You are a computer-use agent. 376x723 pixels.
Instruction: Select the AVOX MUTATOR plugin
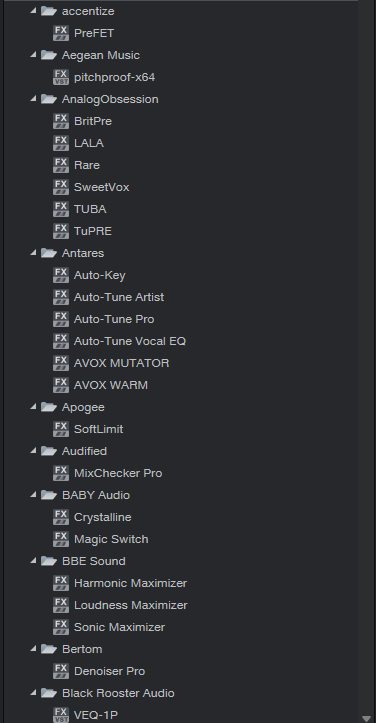121,363
